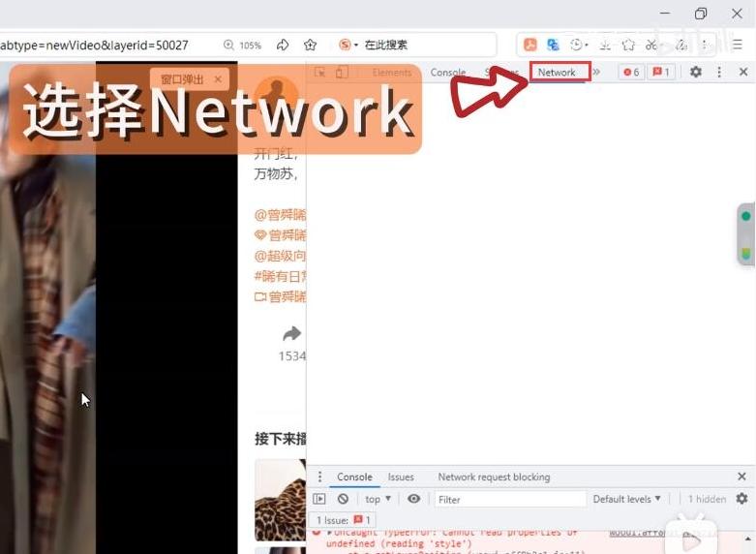This screenshot has width=756, height=554.
Task: Show more DevTools tabs via double chevron
Action: (x=596, y=72)
